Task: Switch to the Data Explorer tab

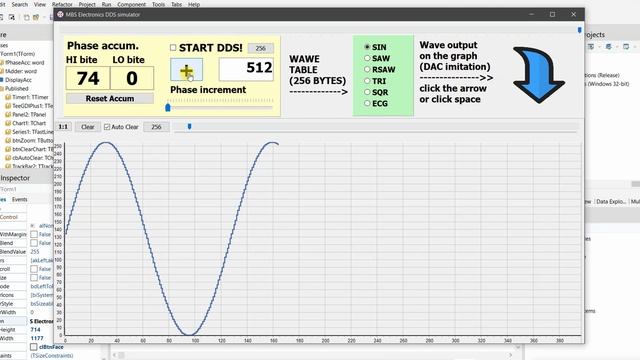Action: (x=611, y=202)
